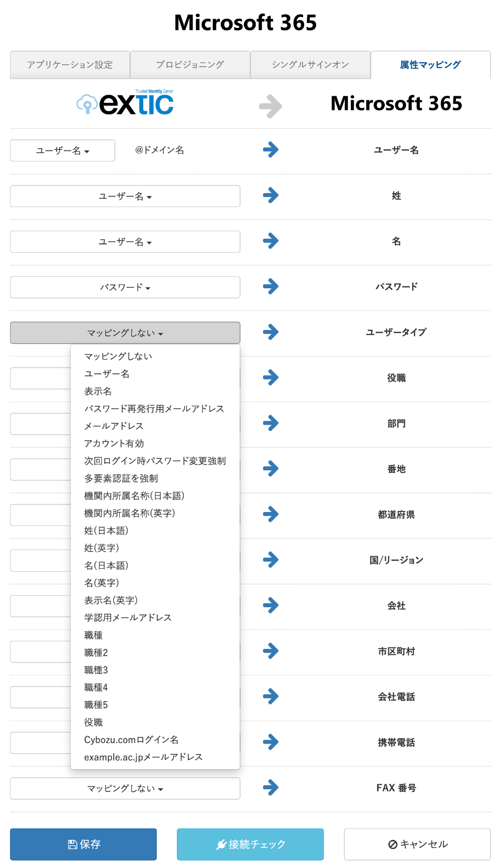Choose 表示名(英字) in the dropdown list
501x868 pixels.
pos(111,600)
